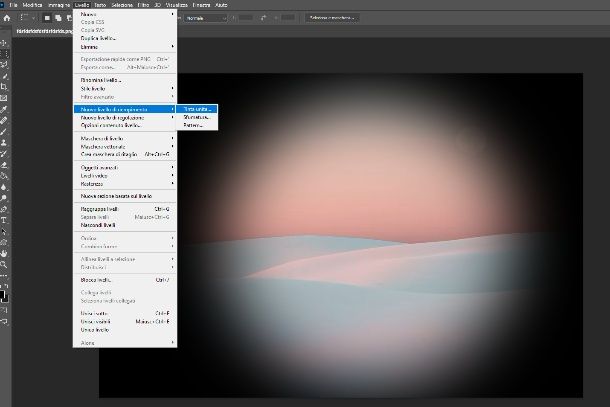Open the Modifica menu
The image size is (610, 407).
[32, 5]
